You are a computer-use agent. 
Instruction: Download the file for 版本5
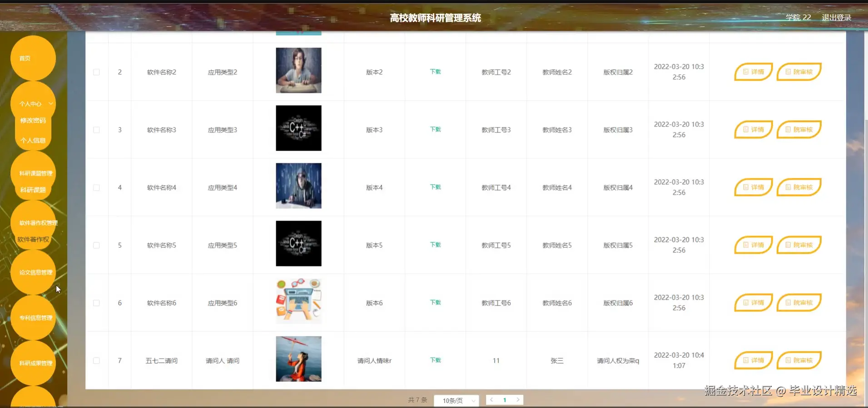click(435, 245)
